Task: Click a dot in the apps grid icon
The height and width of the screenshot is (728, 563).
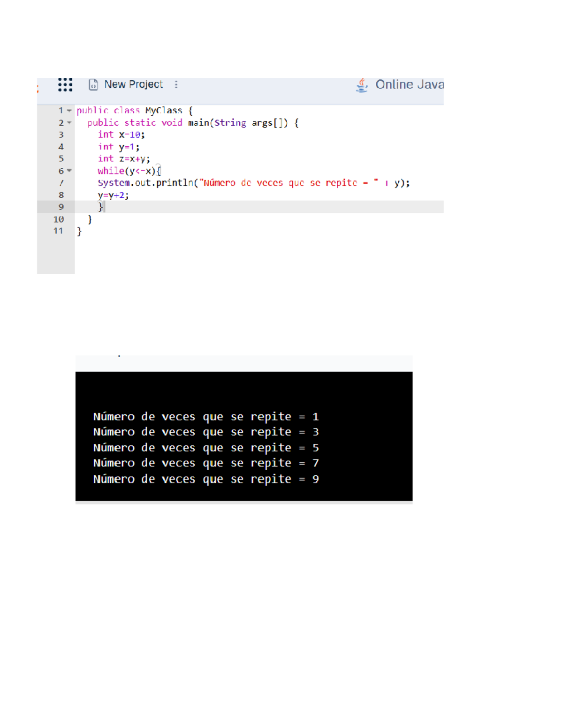Action: (64, 84)
